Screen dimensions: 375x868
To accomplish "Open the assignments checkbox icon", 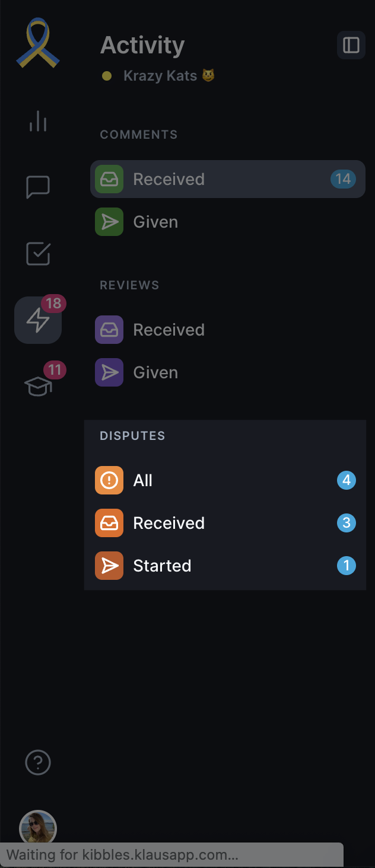I will coord(38,254).
